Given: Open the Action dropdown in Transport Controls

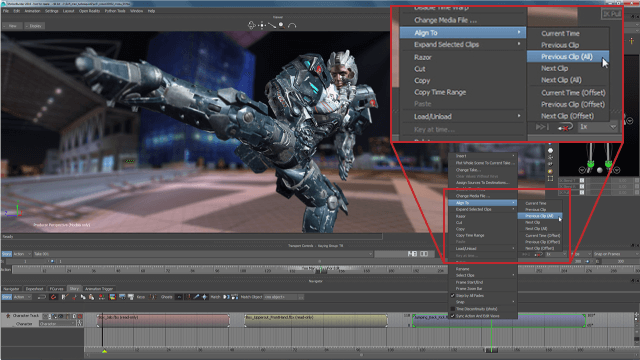Looking at the screenshot, I should (x=22, y=254).
